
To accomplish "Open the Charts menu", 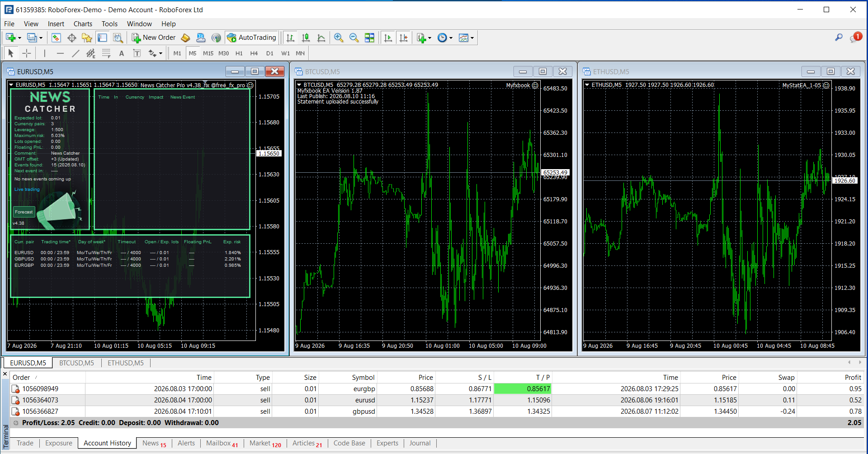I will 83,24.
